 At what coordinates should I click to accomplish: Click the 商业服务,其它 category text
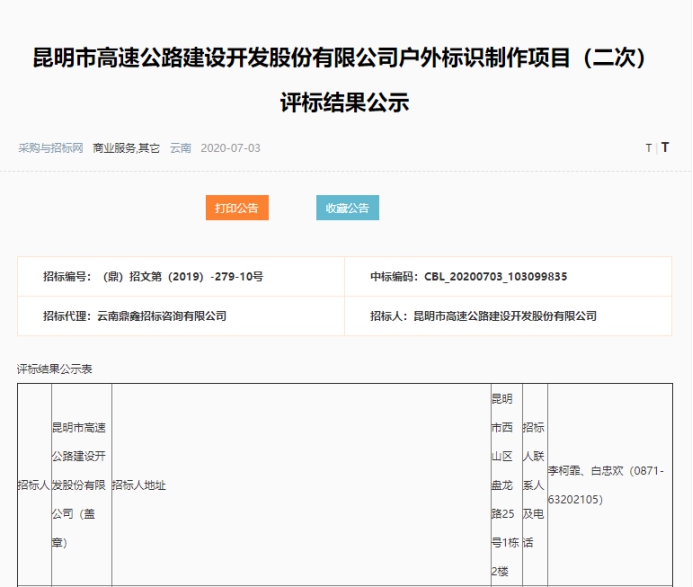click(126, 148)
